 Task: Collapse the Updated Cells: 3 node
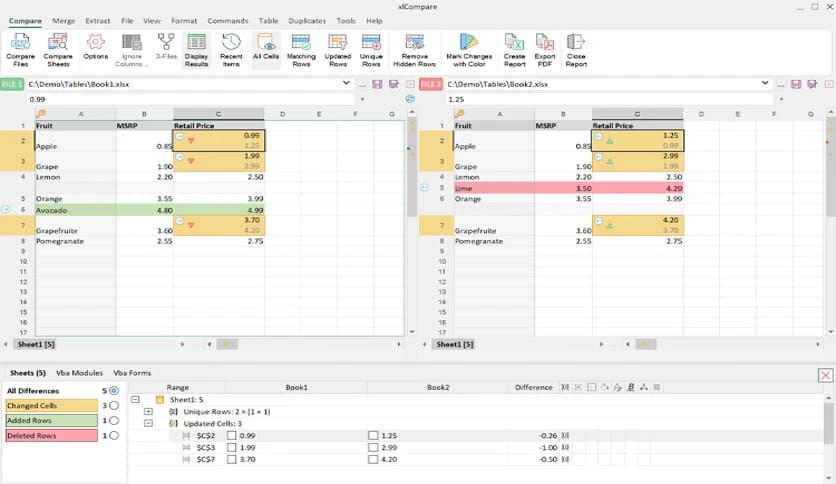pyautogui.click(x=148, y=423)
